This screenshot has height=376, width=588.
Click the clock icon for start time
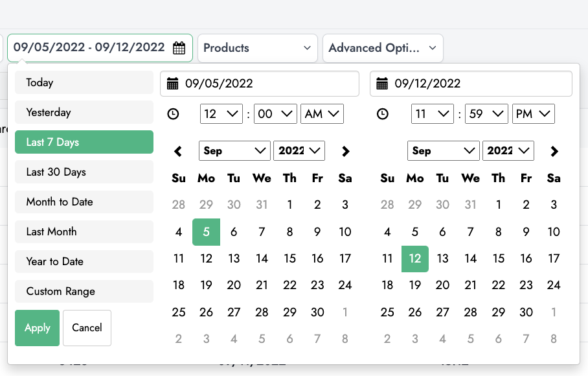point(173,114)
